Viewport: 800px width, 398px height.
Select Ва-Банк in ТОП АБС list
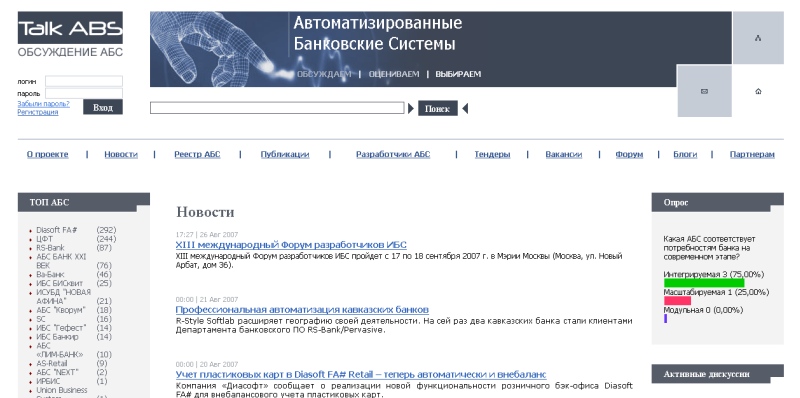click(50, 275)
